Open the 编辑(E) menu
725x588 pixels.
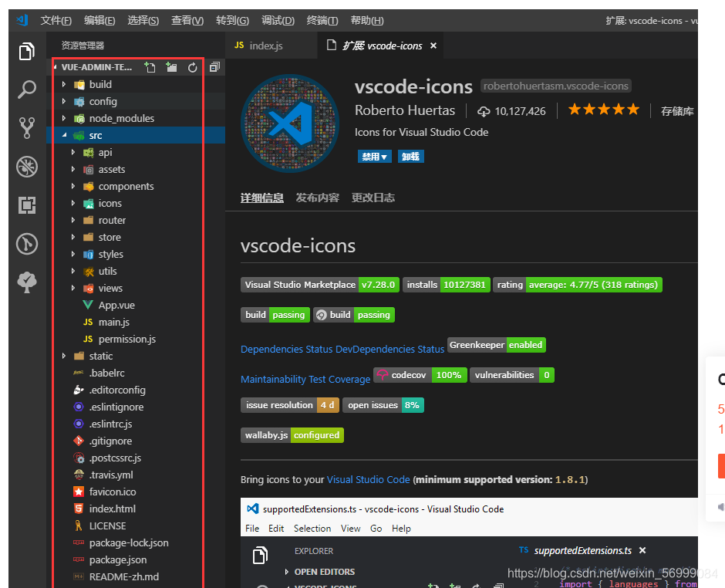(99, 20)
